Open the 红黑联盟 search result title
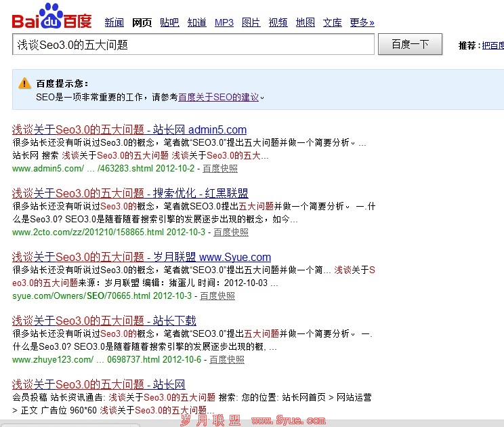This screenshot has width=504, height=427. click(x=130, y=193)
